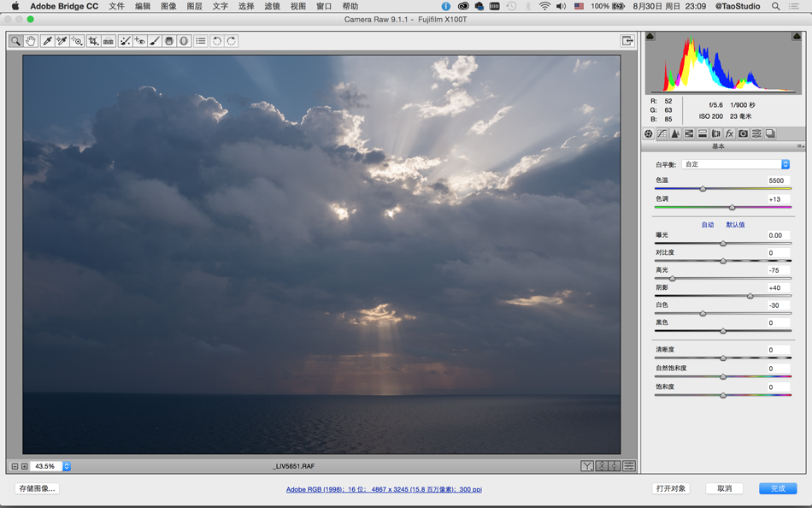Swap before and after settings
812x508 pixels.
601,466
